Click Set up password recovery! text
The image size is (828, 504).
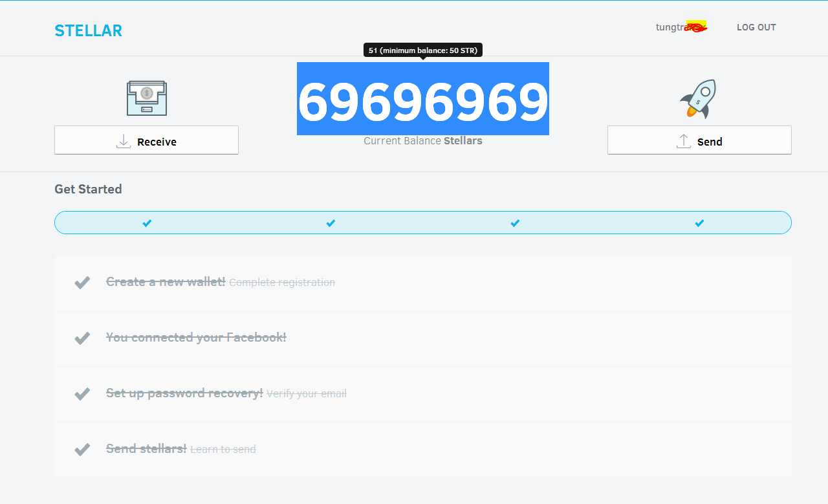tap(184, 393)
